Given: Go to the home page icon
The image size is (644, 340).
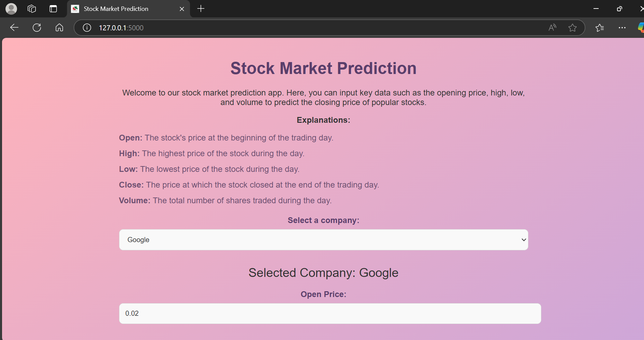Looking at the screenshot, I should [x=59, y=28].
